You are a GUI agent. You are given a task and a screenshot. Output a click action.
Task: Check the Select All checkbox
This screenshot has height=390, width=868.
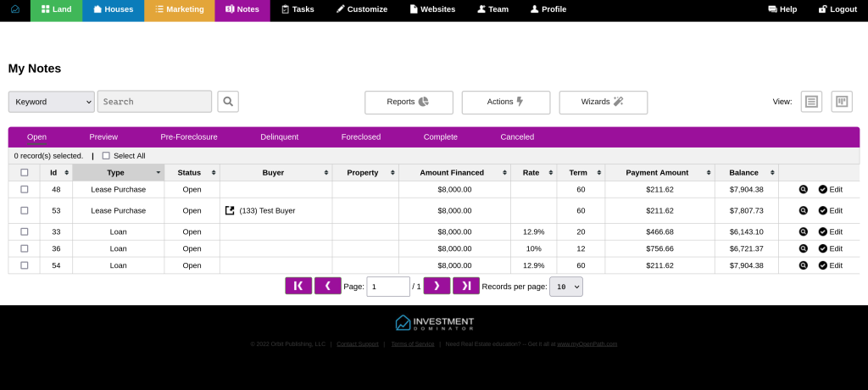106,156
